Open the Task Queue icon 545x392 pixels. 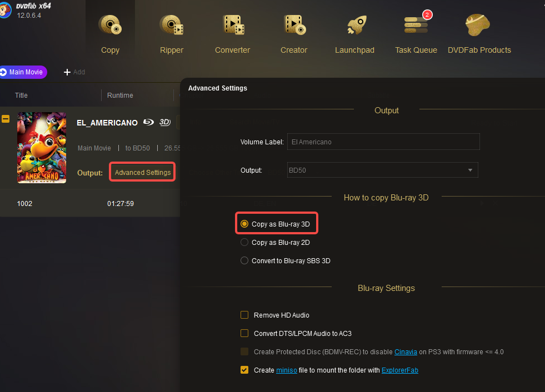pos(416,24)
